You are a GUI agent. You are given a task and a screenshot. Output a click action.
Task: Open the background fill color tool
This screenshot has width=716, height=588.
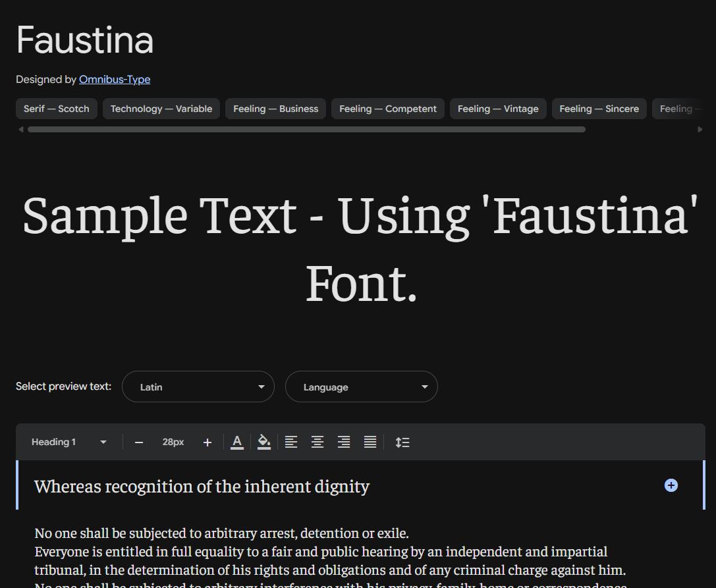264,442
